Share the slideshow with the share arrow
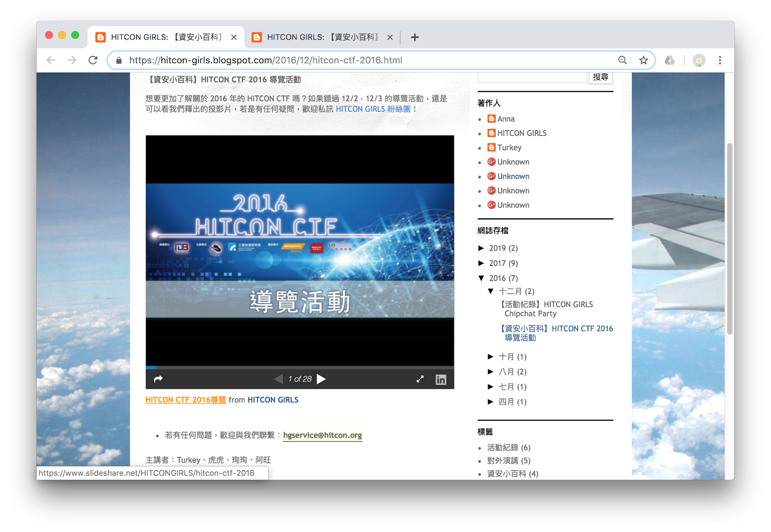 tap(158, 379)
